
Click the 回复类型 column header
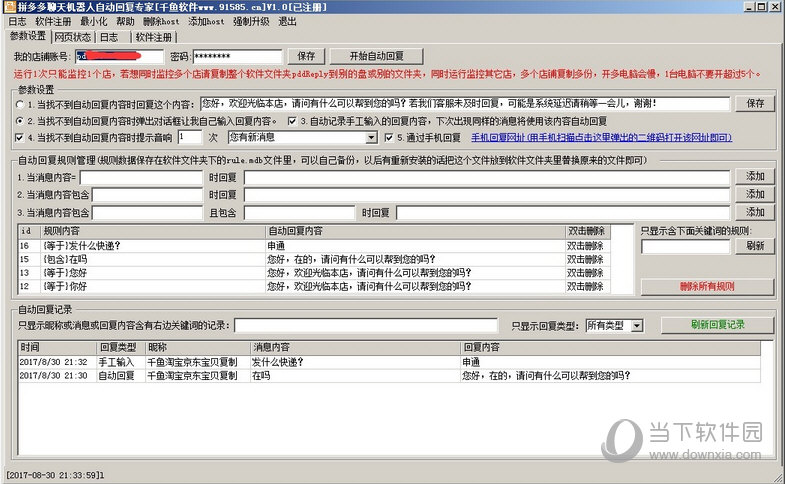pos(121,347)
